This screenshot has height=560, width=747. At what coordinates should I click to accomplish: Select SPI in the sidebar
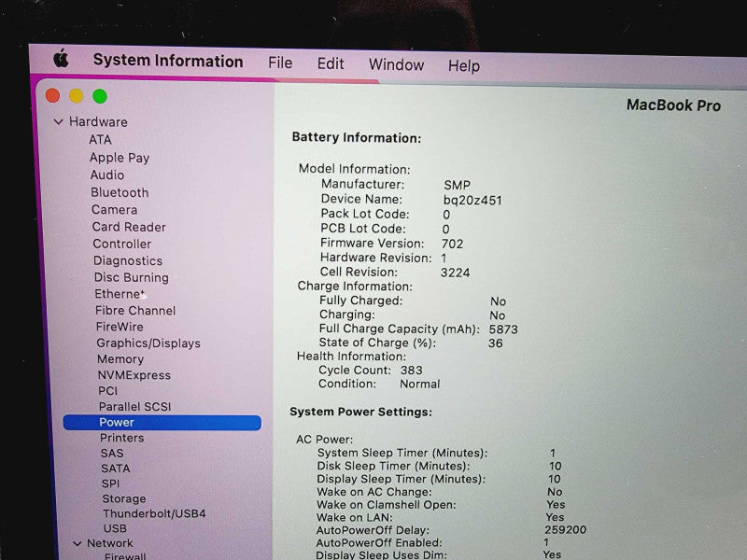(x=110, y=483)
